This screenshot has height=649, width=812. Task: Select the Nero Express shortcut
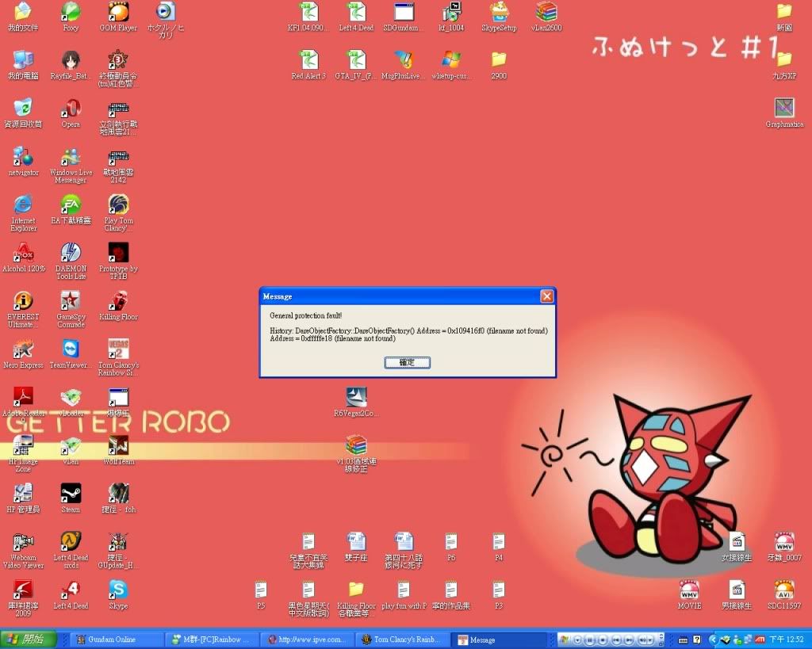click(x=23, y=349)
